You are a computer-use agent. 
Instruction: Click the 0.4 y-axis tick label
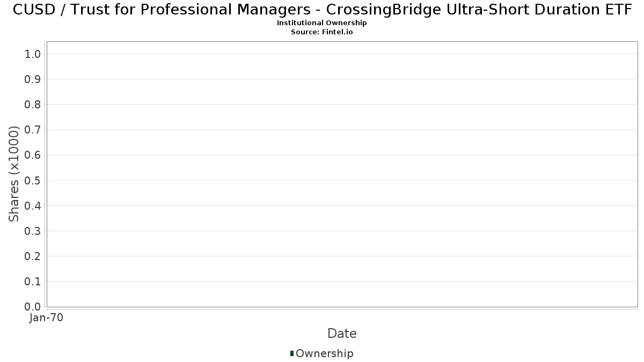pos(33,206)
